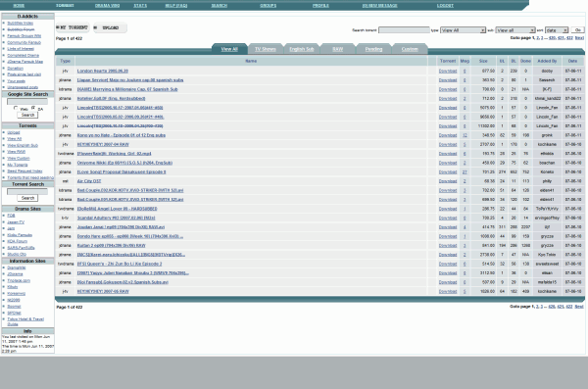Open GROUPS in the navigation bar

click(269, 6)
